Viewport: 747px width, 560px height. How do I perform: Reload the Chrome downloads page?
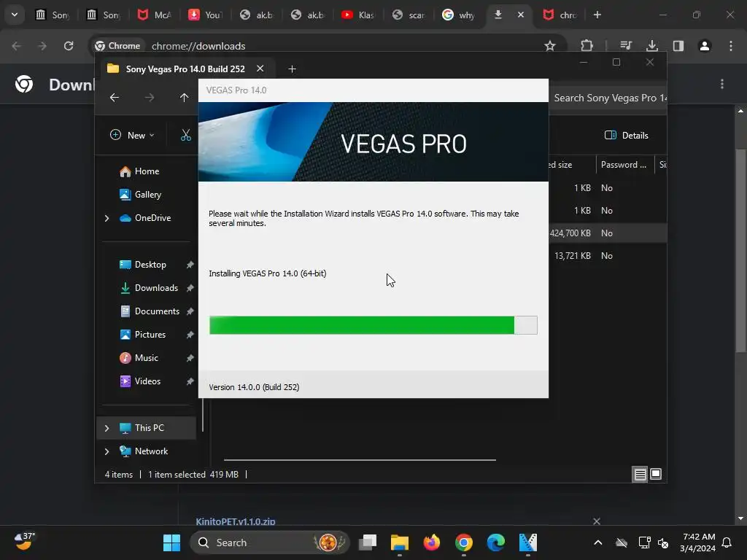pos(69,46)
